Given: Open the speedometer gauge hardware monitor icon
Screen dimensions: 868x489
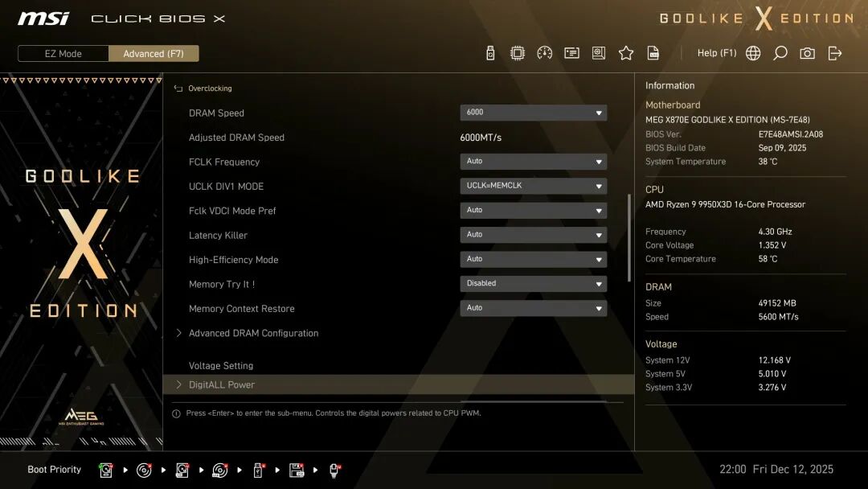Looking at the screenshot, I should 545,53.
